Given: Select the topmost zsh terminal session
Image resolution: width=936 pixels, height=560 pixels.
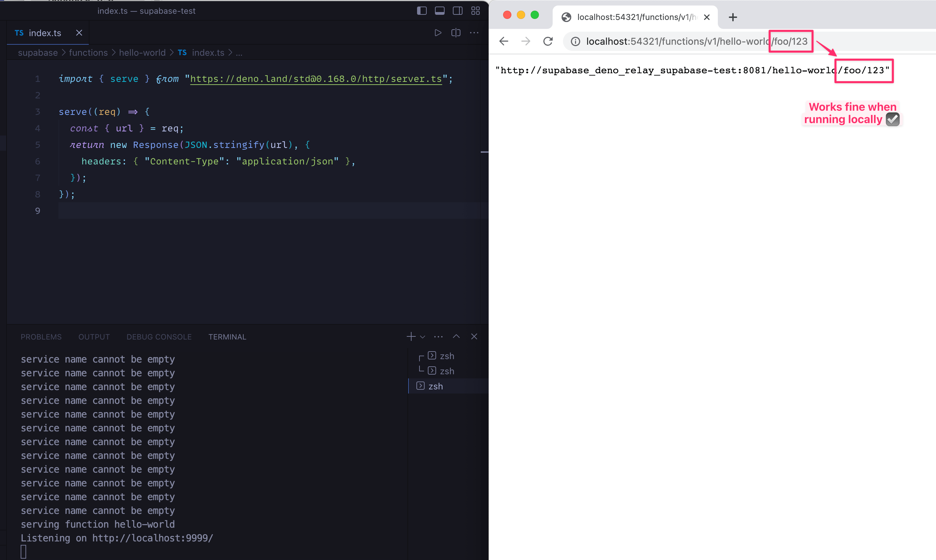Looking at the screenshot, I should [x=446, y=355].
